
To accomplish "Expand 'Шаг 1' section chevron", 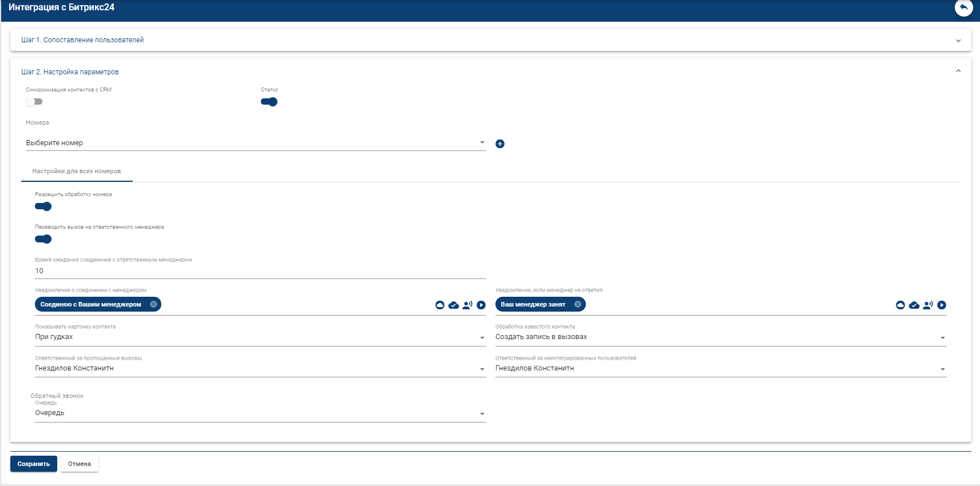I will click(x=958, y=41).
